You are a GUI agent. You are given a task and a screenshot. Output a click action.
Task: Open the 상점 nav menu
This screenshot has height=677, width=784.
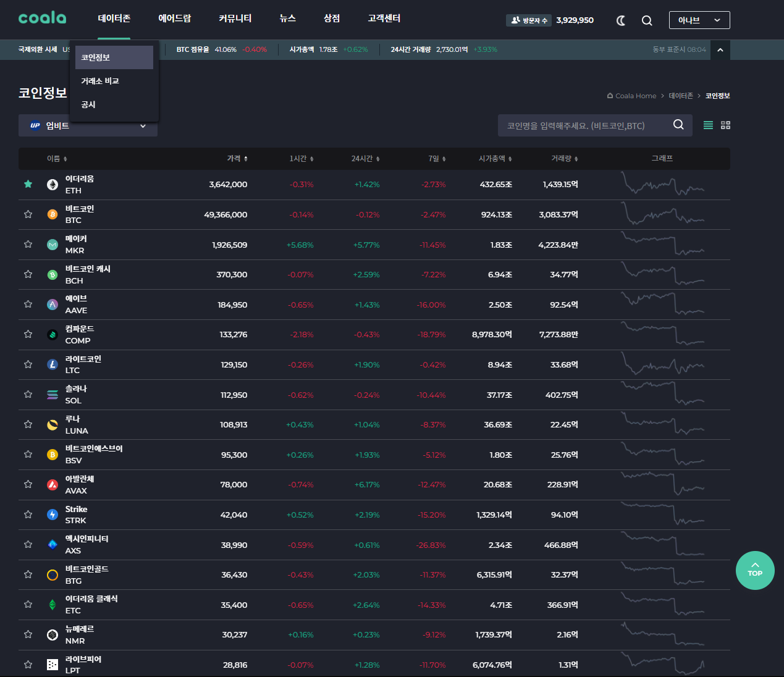(x=332, y=19)
